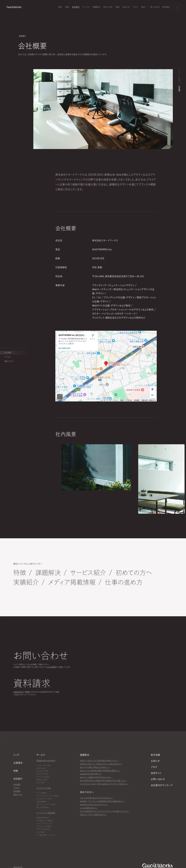Open 採用 in top navigation
Viewport: 186px width, 868px height.
point(143,7)
